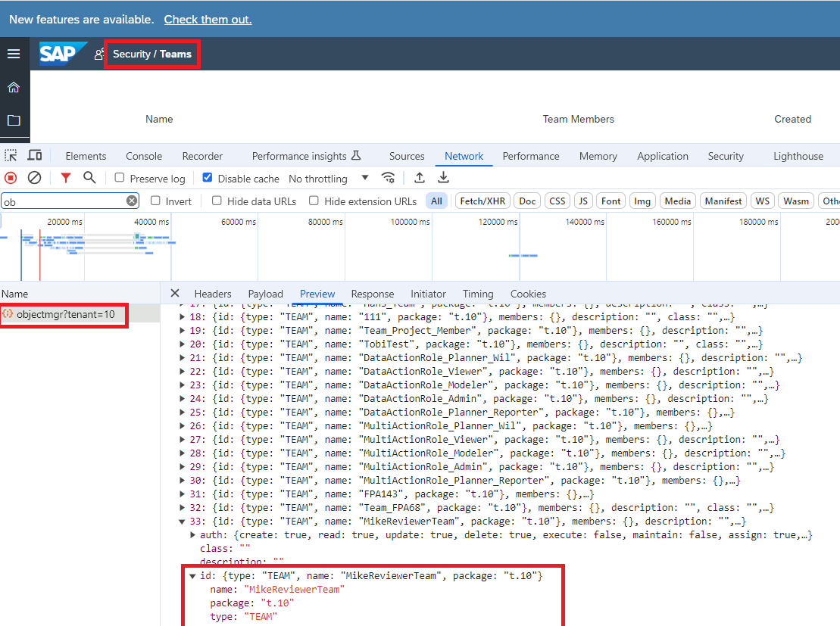Image resolution: width=840 pixels, height=626 pixels.
Task: Collapse row 33 MikeReviewerTeam
Action: [182, 522]
